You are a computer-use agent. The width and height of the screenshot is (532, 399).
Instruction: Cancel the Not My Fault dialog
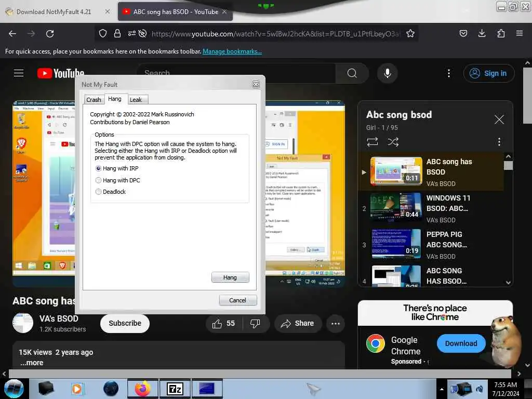coord(237,300)
